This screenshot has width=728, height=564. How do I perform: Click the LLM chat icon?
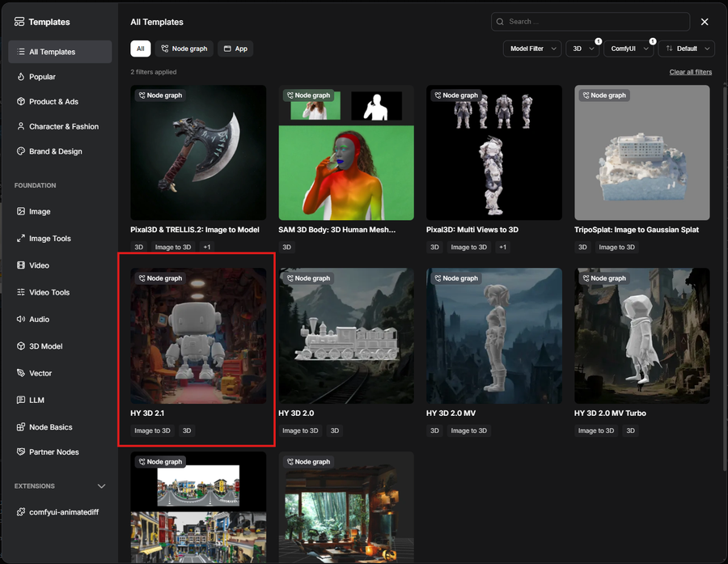pyautogui.click(x=21, y=400)
